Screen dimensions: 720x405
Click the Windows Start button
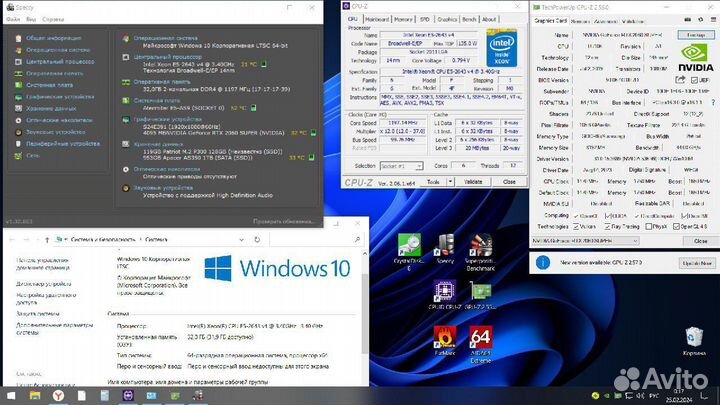click(11, 395)
